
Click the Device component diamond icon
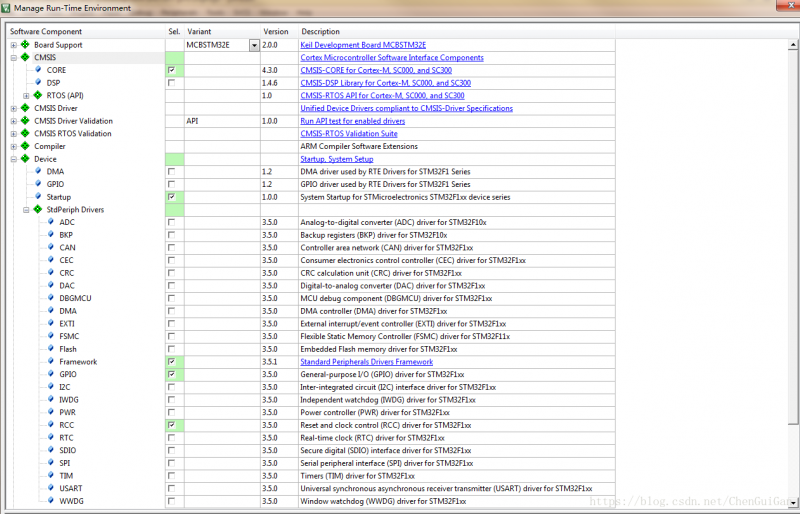(26, 159)
